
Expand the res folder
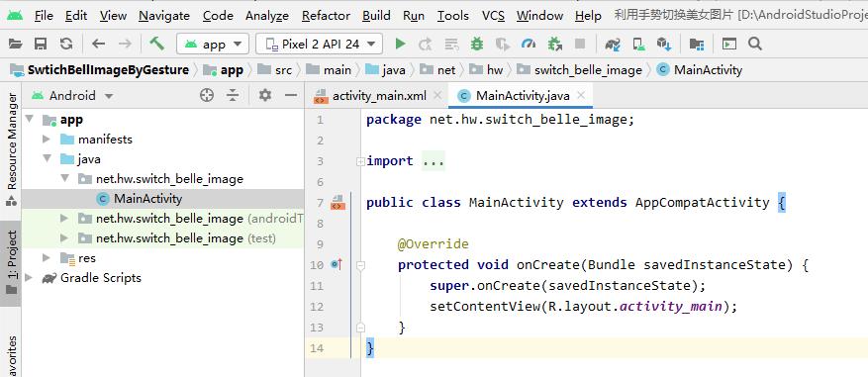pos(47,258)
